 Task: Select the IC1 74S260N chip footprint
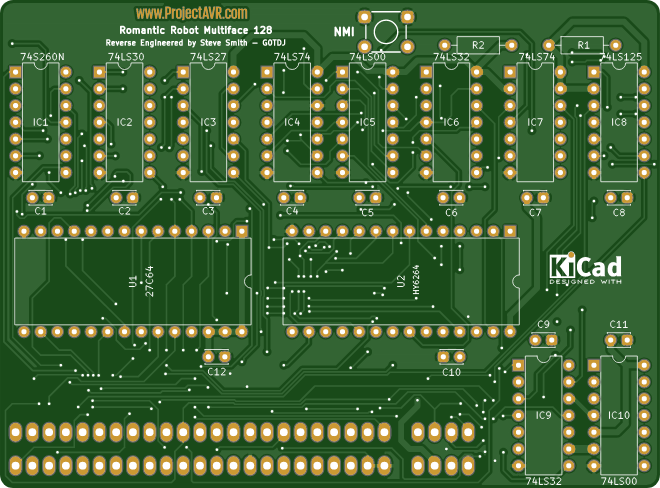click(x=40, y=123)
